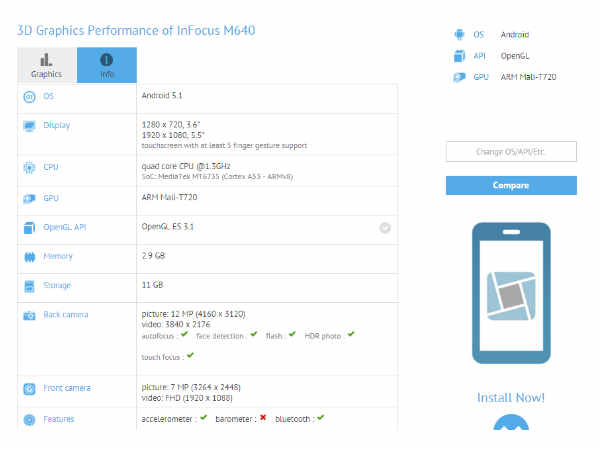Click the OpenGL ES 3.1 value
This screenshot has height=450, width=600.
(x=168, y=227)
